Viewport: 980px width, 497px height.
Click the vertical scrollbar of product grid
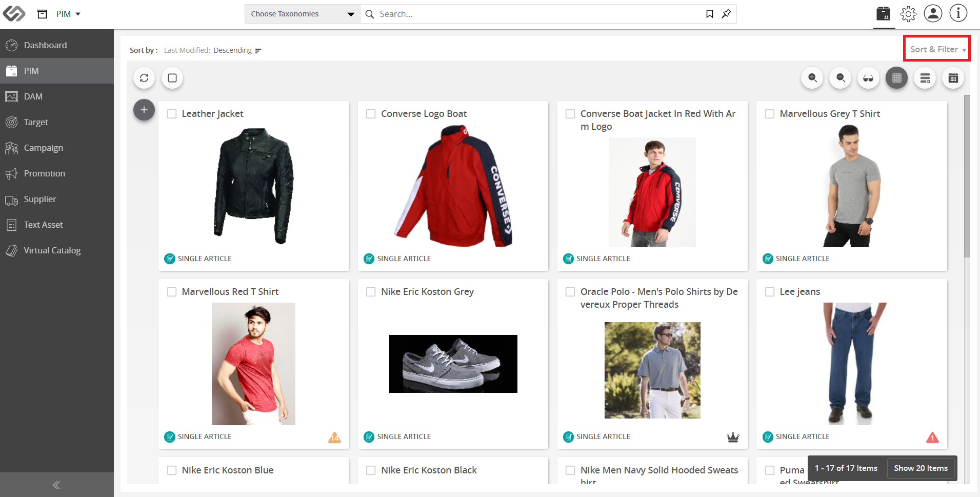click(967, 176)
